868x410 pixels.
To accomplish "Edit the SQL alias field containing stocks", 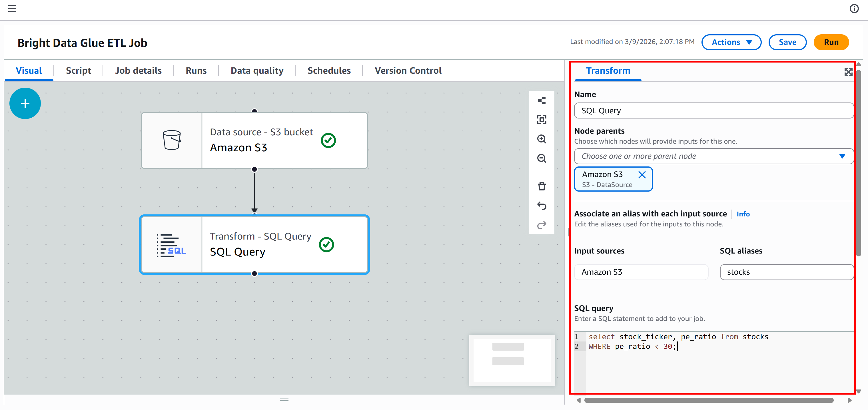I will (787, 272).
